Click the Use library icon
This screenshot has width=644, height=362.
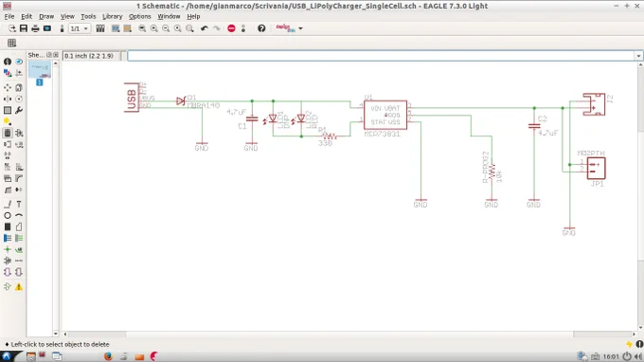100,28
